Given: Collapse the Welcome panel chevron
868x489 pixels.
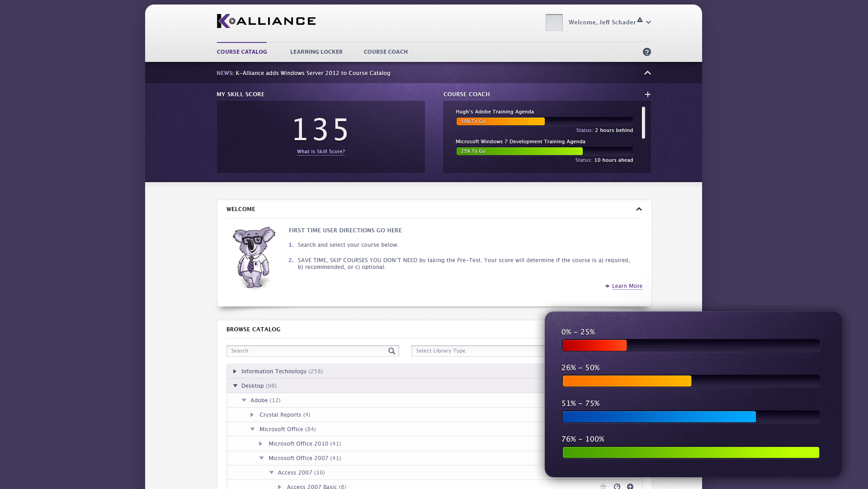Looking at the screenshot, I should click(x=639, y=209).
